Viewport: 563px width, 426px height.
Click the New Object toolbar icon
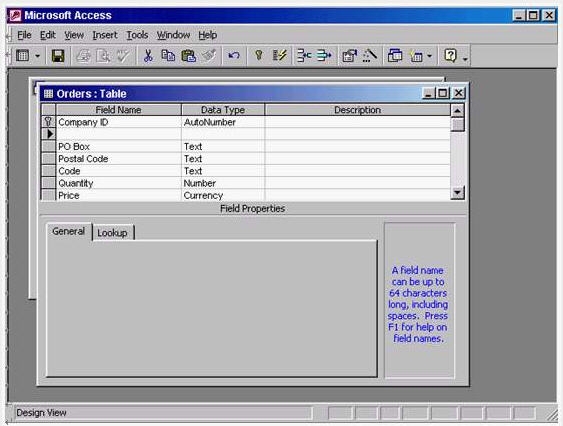pyautogui.click(x=416, y=56)
